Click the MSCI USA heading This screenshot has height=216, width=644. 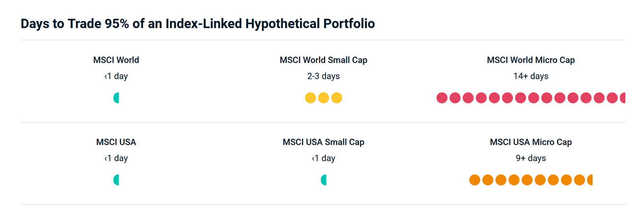116,142
